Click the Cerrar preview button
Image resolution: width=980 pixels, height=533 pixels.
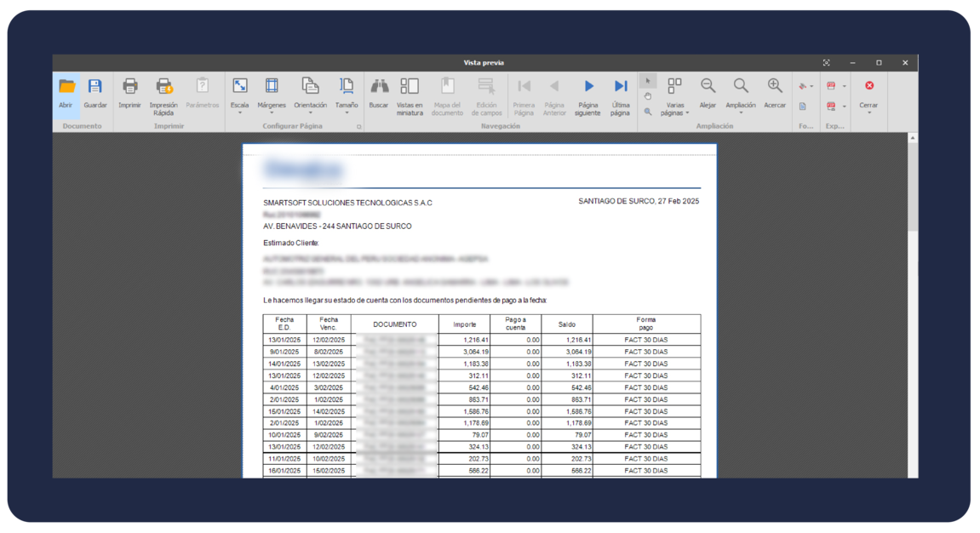(x=868, y=92)
